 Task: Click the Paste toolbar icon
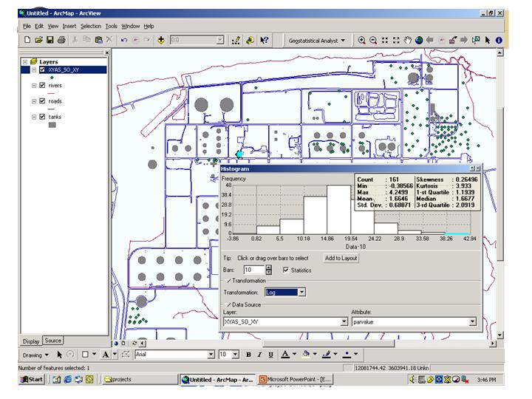[98, 40]
